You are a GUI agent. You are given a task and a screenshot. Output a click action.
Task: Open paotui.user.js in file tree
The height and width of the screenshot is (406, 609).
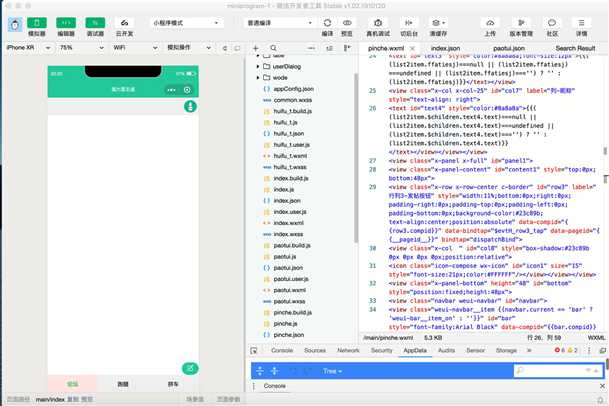pos(291,279)
